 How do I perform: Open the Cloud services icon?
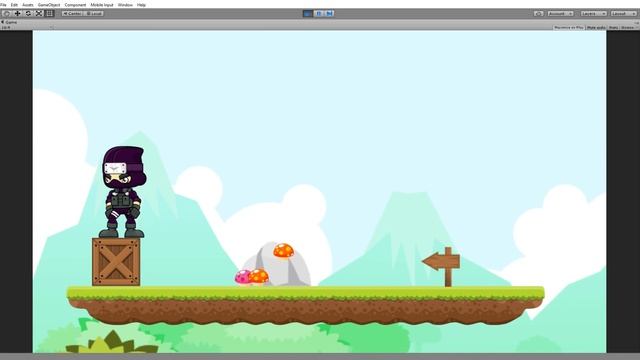tap(538, 13)
